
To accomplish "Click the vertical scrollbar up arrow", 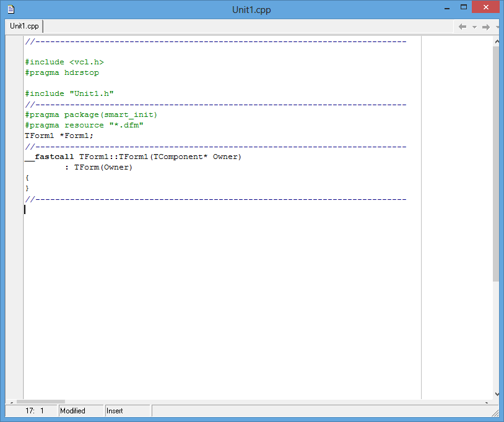I will coord(497,41).
